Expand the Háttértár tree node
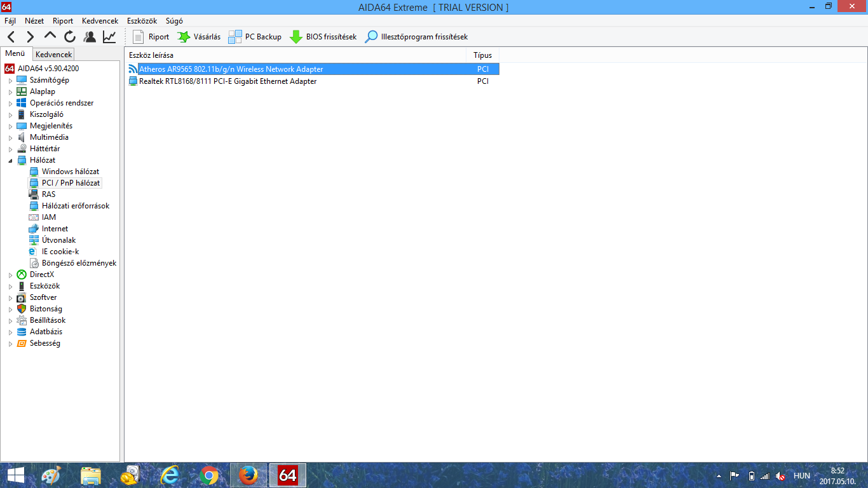The height and width of the screenshot is (488, 868). [x=10, y=149]
